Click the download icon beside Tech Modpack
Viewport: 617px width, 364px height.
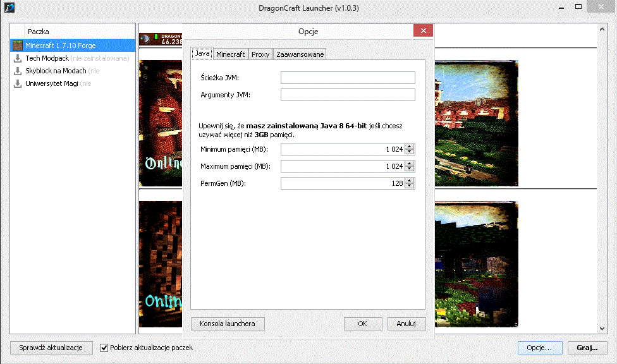pyautogui.click(x=17, y=58)
